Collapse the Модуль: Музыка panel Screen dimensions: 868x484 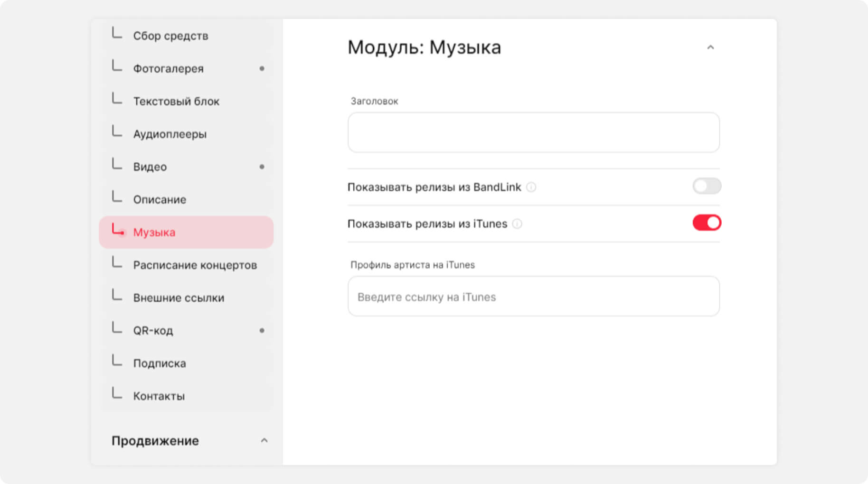click(x=710, y=47)
